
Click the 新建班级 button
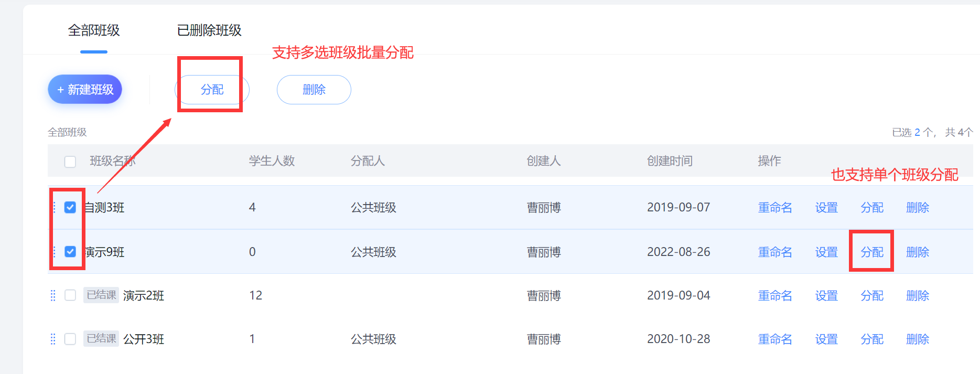(85, 90)
